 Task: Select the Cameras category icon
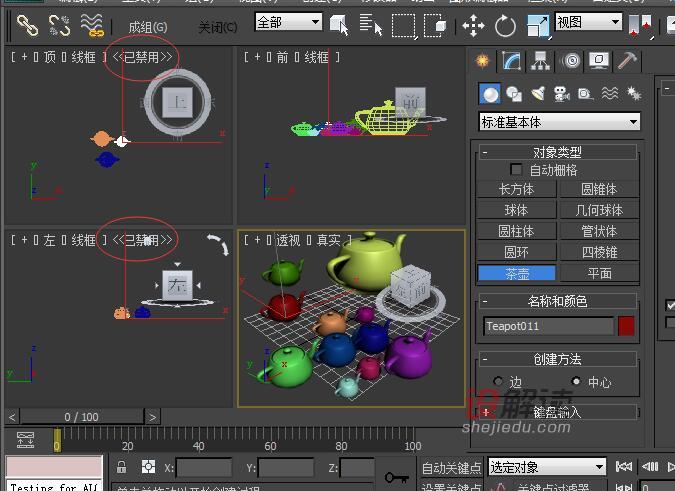561,94
